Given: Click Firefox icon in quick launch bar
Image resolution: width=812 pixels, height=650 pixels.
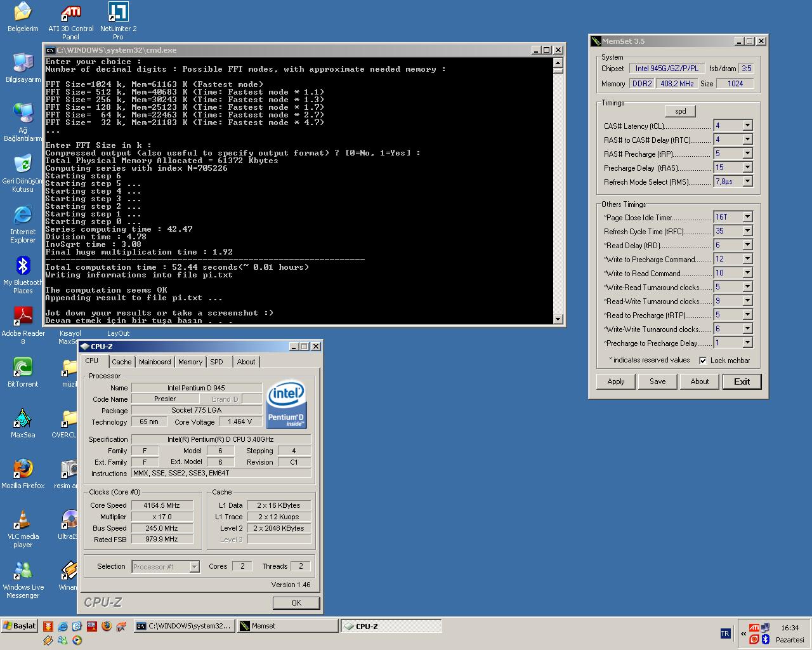Looking at the screenshot, I should pos(107,626).
